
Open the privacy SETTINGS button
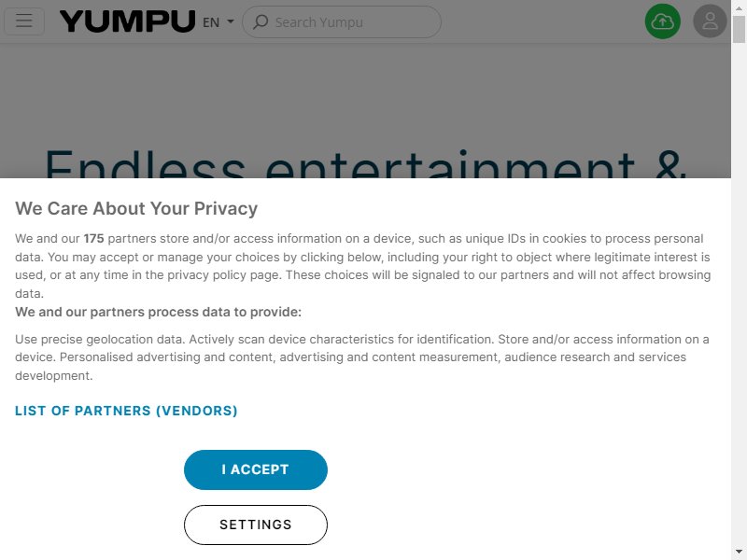(x=256, y=525)
